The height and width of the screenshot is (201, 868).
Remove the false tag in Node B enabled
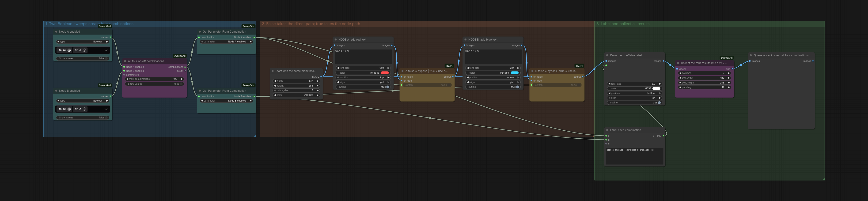tap(69, 109)
